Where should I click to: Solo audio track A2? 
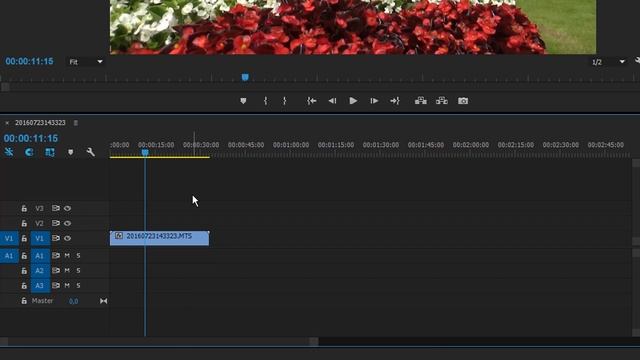(x=78, y=271)
